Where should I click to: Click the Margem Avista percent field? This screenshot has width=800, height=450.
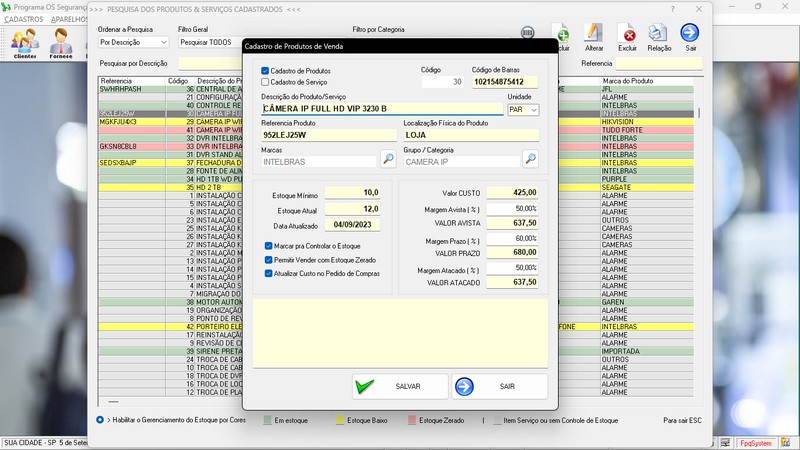click(513, 209)
